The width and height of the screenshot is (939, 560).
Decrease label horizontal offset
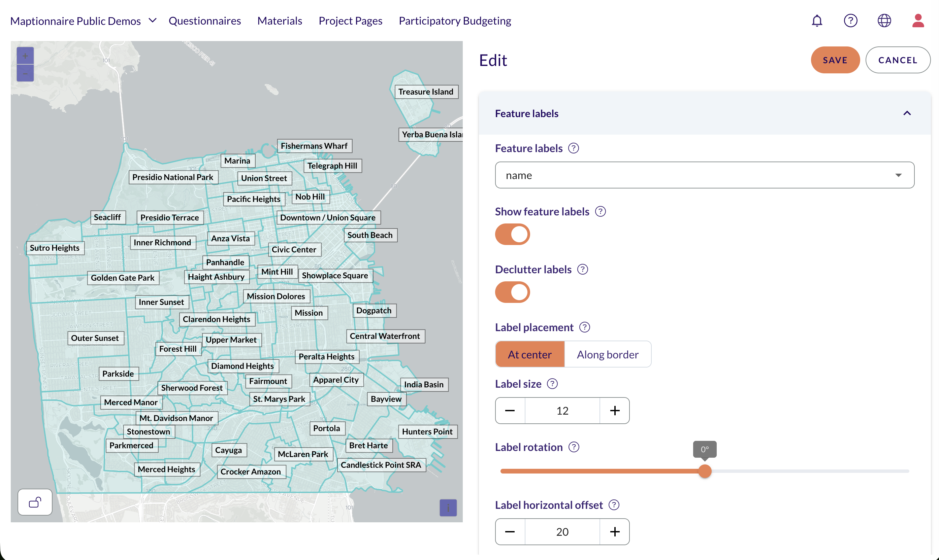tap(510, 532)
